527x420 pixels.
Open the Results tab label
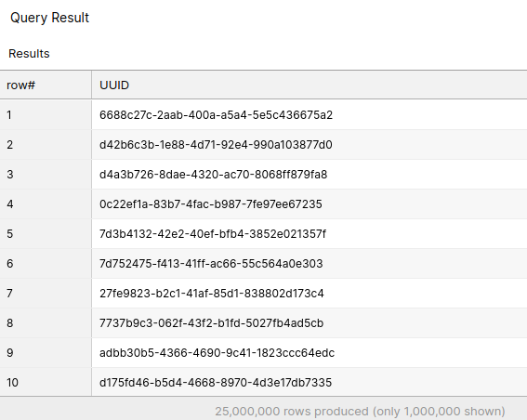(x=29, y=54)
